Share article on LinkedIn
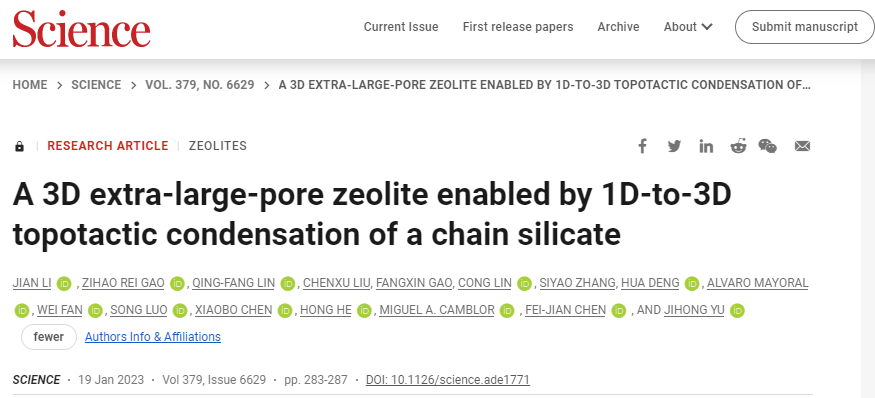 coord(706,146)
